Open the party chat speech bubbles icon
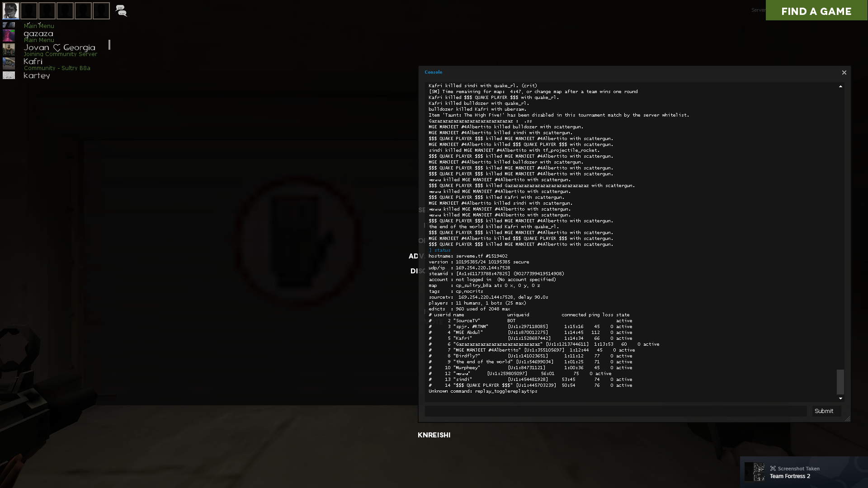Screen dimensions: 868x488 121,11
